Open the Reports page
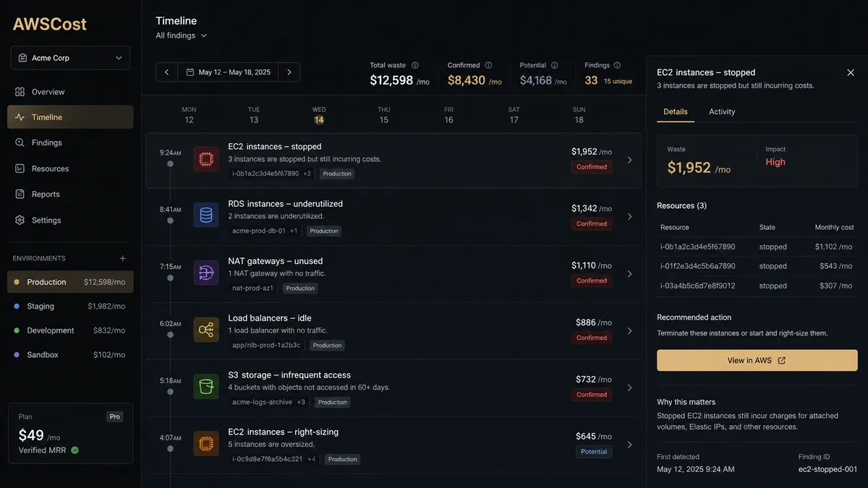The image size is (868, 488). 70,194
